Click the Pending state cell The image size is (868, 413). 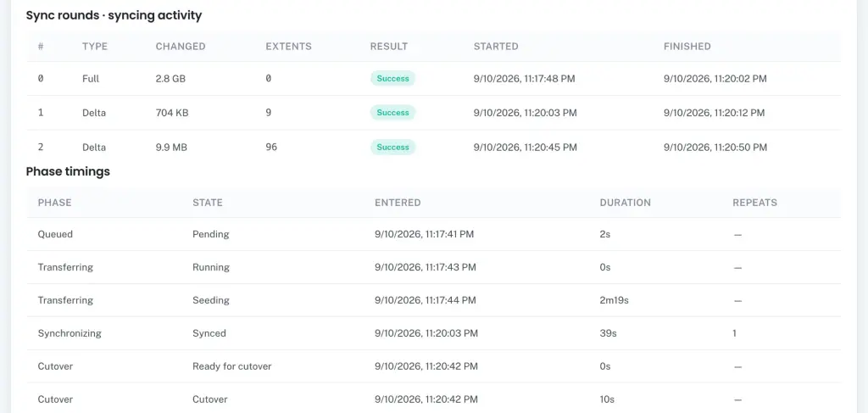pyautogui.click(x=211, y=234)
